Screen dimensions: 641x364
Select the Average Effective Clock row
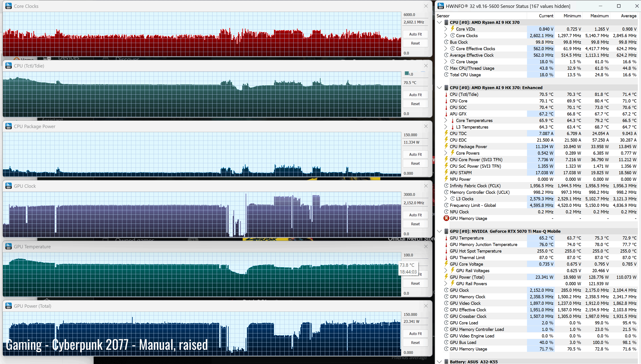point(541,55)
